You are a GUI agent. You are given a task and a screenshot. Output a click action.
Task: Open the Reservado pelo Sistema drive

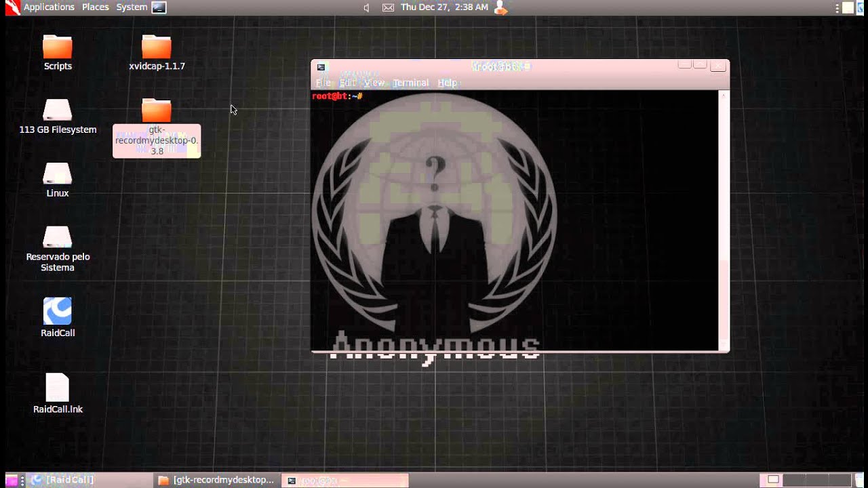pos(58,237)
